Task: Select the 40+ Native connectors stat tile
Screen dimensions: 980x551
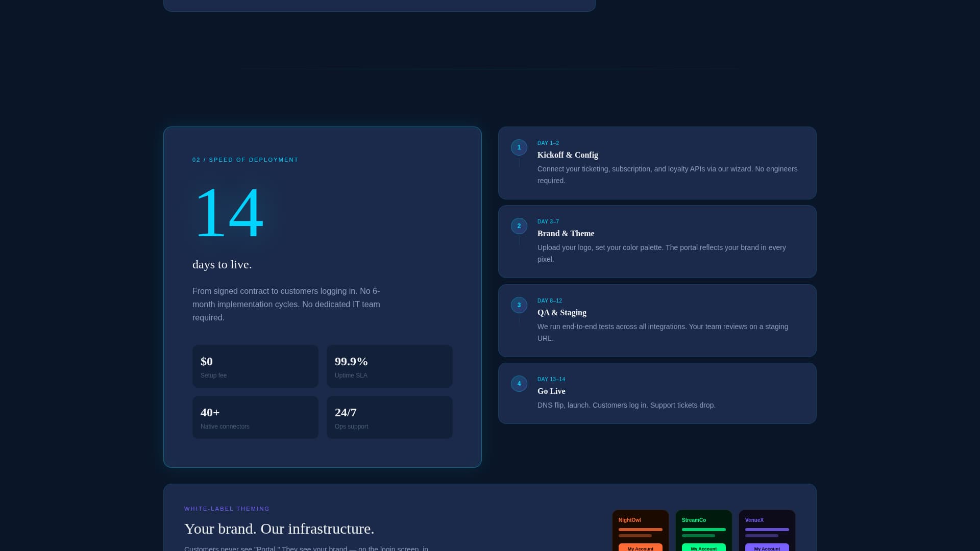Action: pos(255,417)
